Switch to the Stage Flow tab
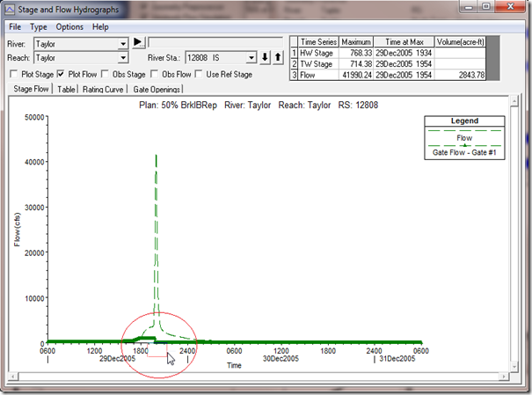 (31, 89)
